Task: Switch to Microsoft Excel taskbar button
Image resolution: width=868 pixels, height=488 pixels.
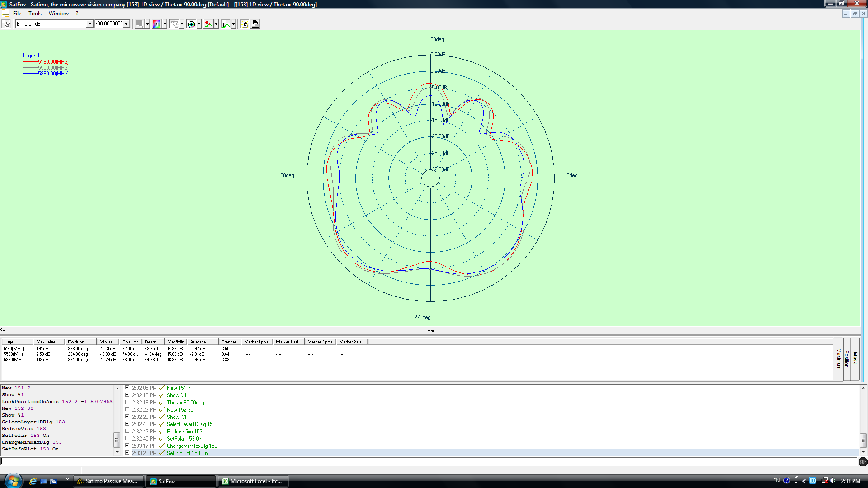Action: pyautogui.click(x=253, y=481)
